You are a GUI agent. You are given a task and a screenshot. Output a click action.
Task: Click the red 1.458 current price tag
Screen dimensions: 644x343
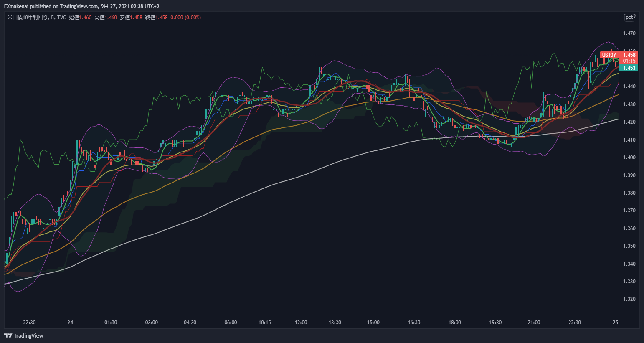[x=629, y=55]
